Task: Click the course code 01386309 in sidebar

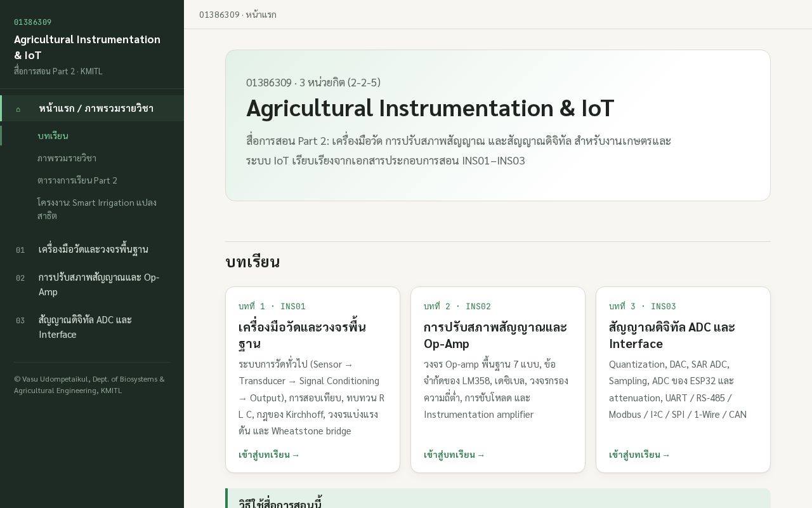Action: pos(33,22)
